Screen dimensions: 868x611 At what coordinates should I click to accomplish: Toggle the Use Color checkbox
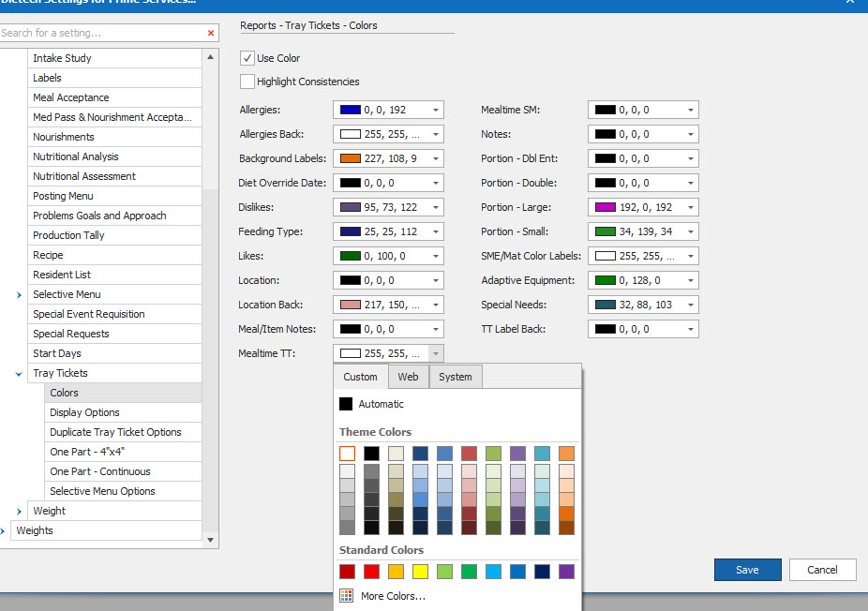(247, 58)
